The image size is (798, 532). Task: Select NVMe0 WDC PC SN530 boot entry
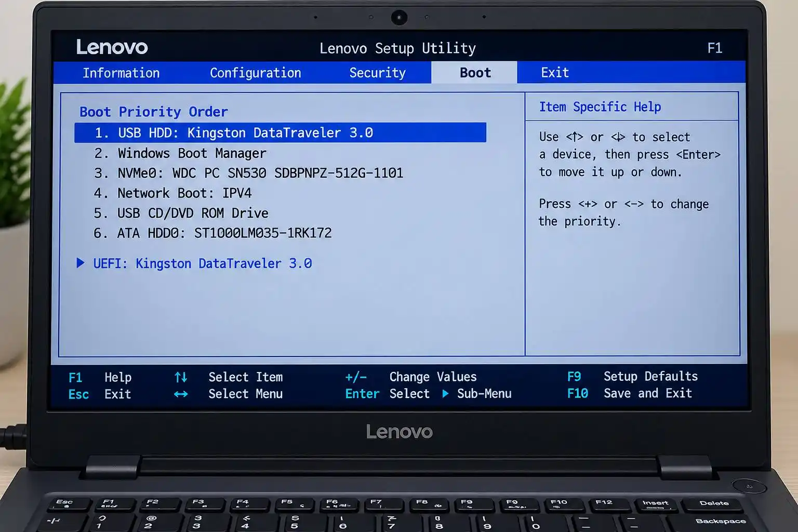point(248,173)
